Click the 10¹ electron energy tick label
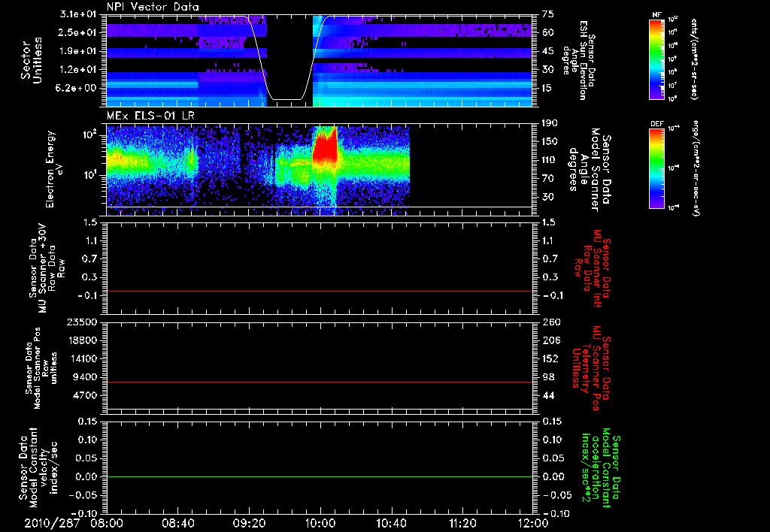Image resolution: width=770 pixels, height=532 pixels. point(89,175)
